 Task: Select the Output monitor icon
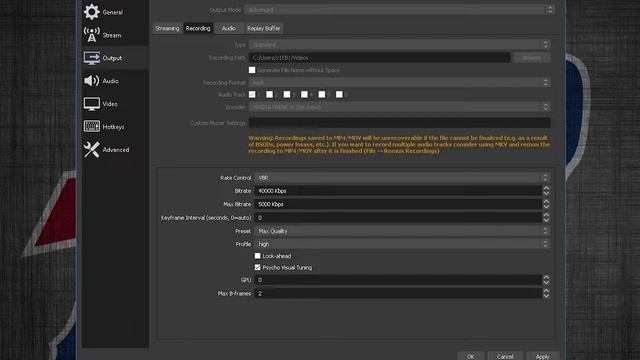91,58
